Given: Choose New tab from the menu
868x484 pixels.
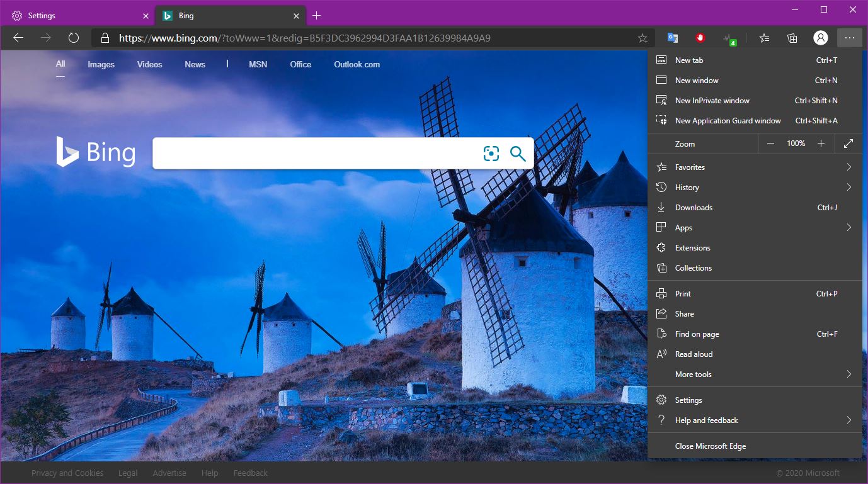Looking at the screenshot, I should [755, 60].
